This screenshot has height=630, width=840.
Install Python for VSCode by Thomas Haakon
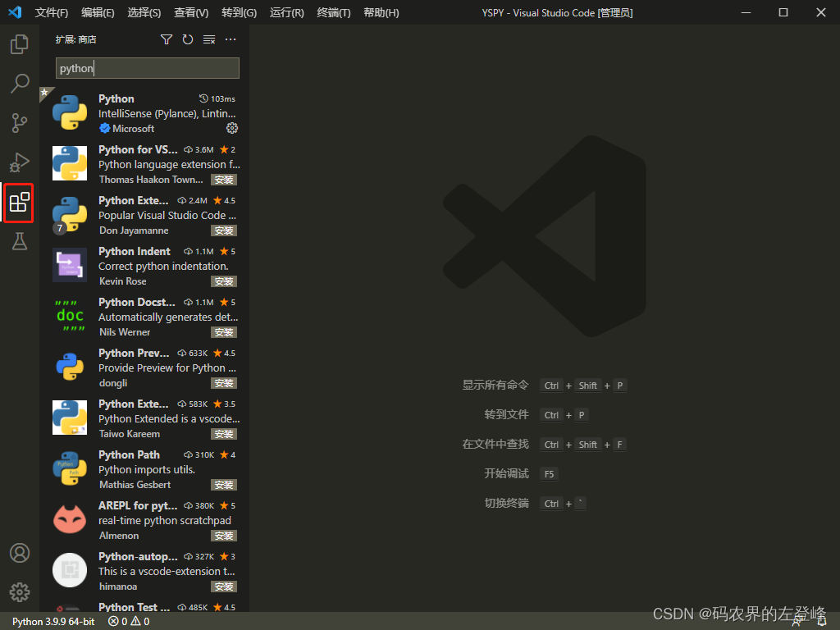(224, 180)
